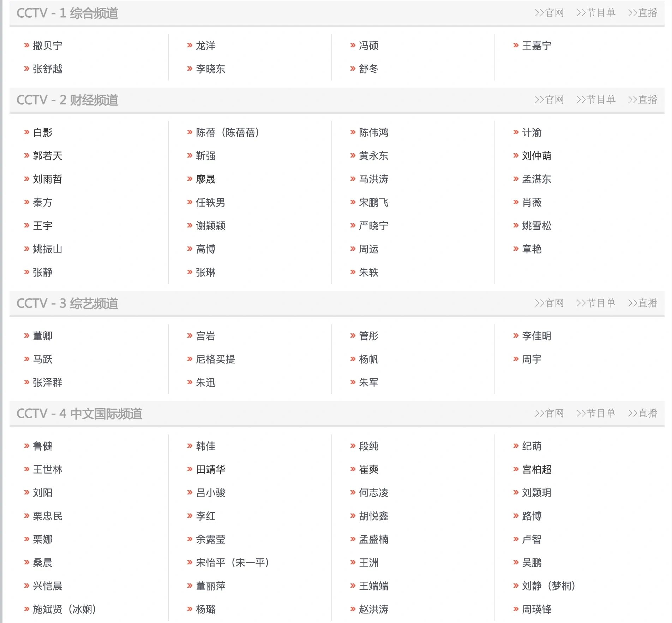Open host 董卿's profile
This screenshot has width=672, height=623.
43,336
